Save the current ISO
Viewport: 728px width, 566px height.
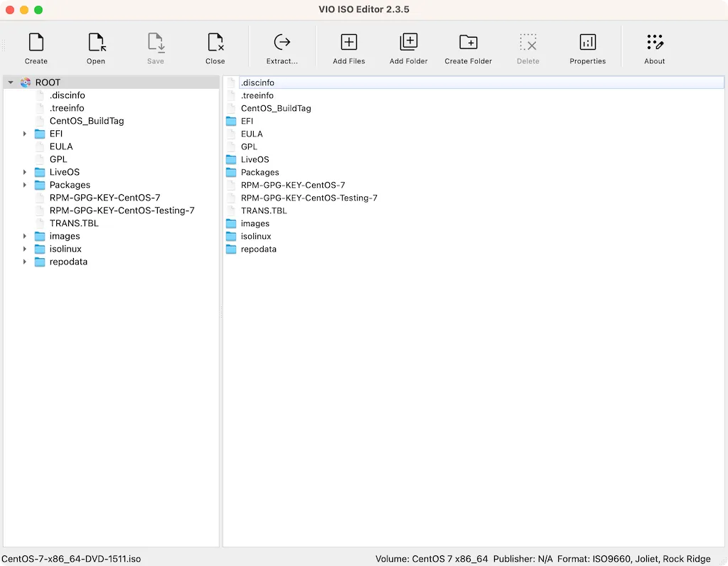click(x=155, y=46)
